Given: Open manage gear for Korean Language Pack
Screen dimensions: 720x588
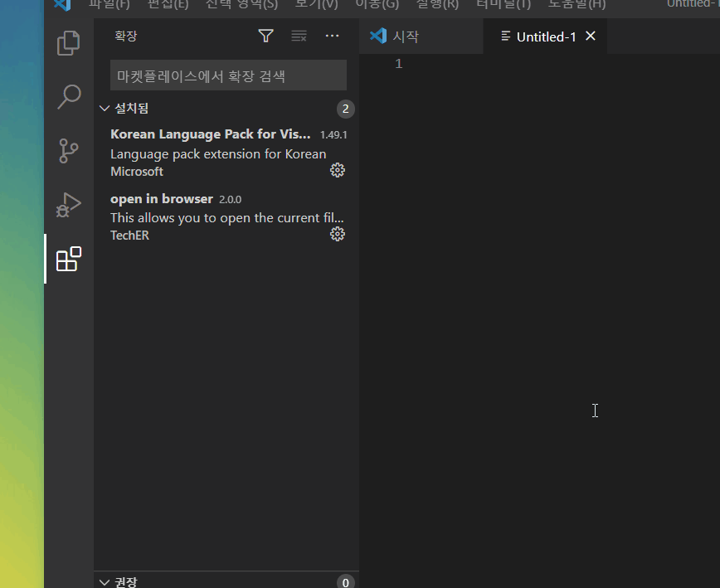Looking at the screenshot, I should point(338,170).
